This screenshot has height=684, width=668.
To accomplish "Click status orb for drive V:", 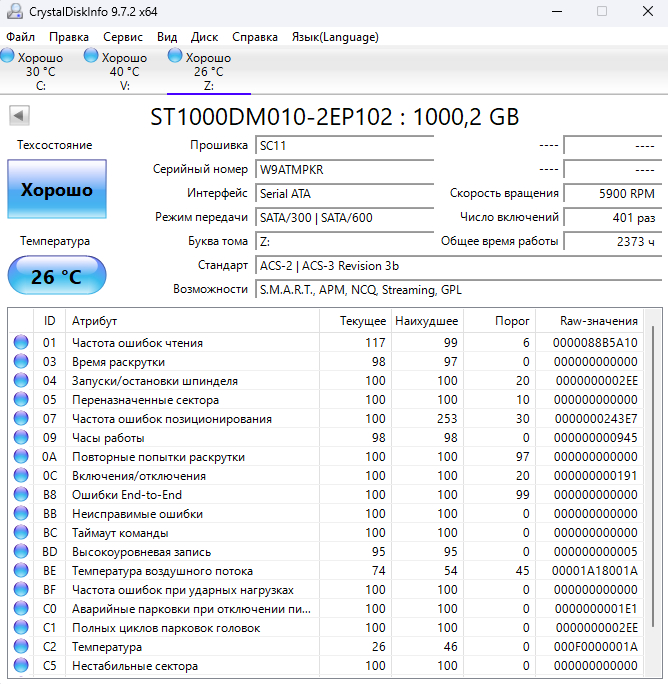I will coord(92,57).
